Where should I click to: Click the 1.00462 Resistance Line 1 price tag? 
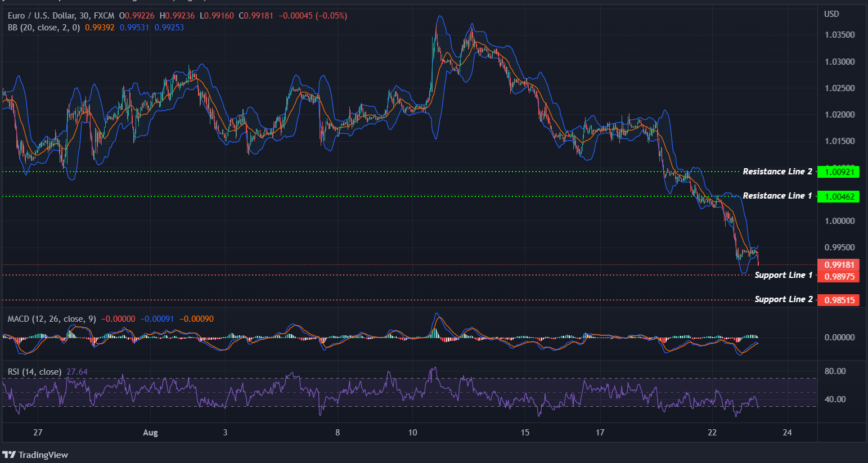click(x=839, y=196)
